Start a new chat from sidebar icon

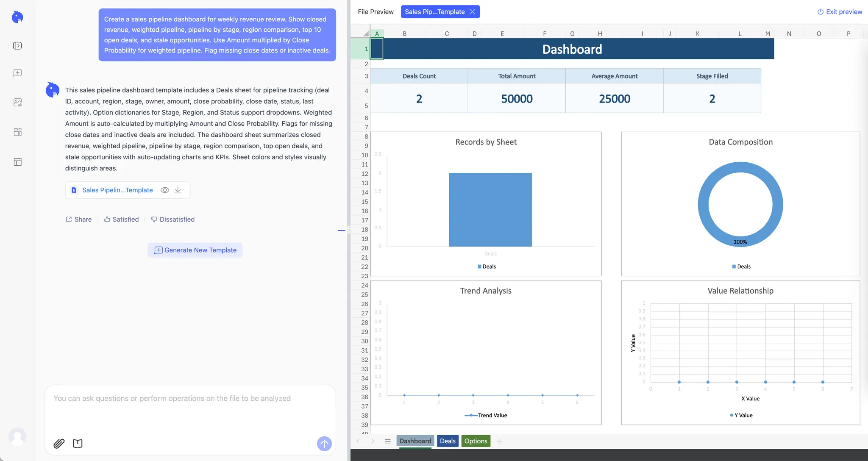17,73
